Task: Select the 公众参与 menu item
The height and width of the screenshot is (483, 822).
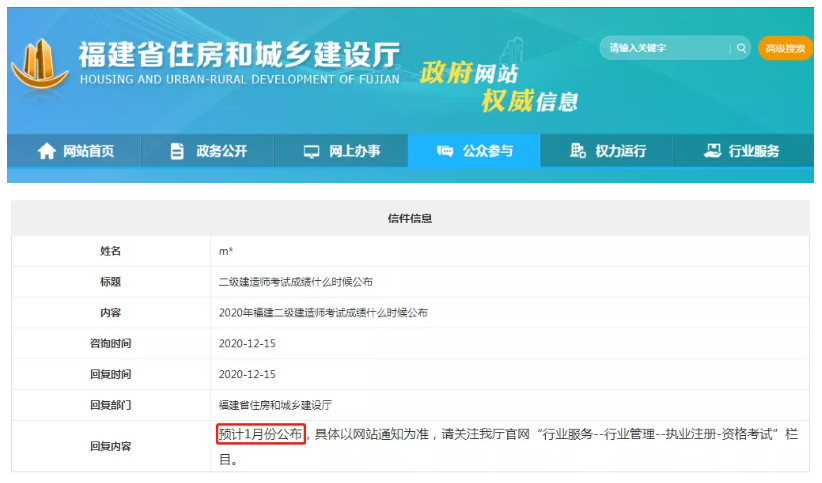Action: point(474,151)
